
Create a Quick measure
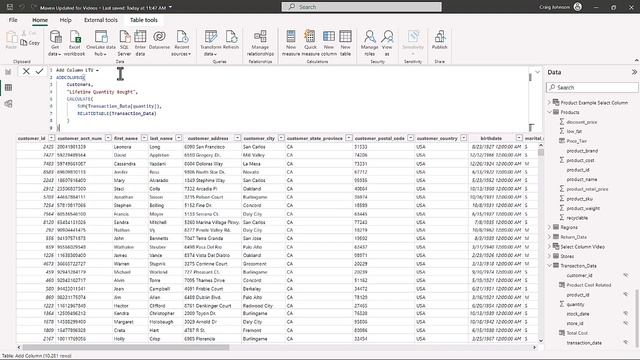tap(310, 42)
